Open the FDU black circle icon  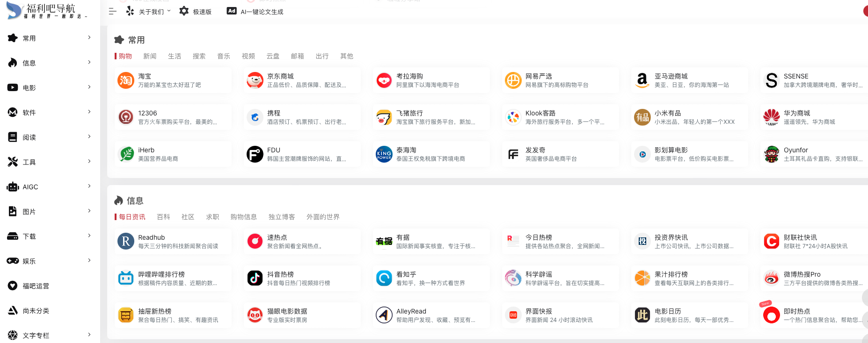255,154
